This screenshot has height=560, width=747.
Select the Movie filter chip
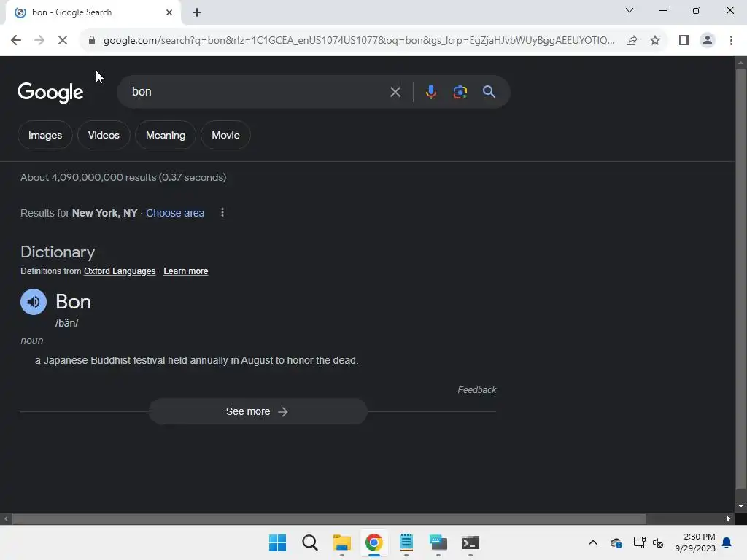pos(226,135)
